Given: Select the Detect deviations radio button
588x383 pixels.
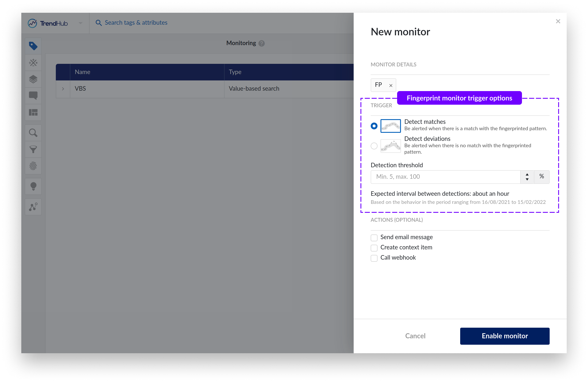Looking at the screenshot, I should [x=374, y=146].
